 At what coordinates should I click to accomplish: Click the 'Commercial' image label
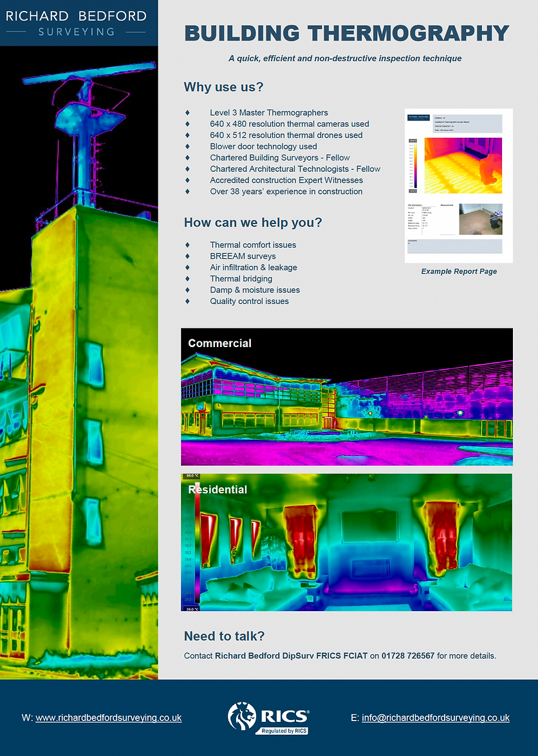point(219,343)
